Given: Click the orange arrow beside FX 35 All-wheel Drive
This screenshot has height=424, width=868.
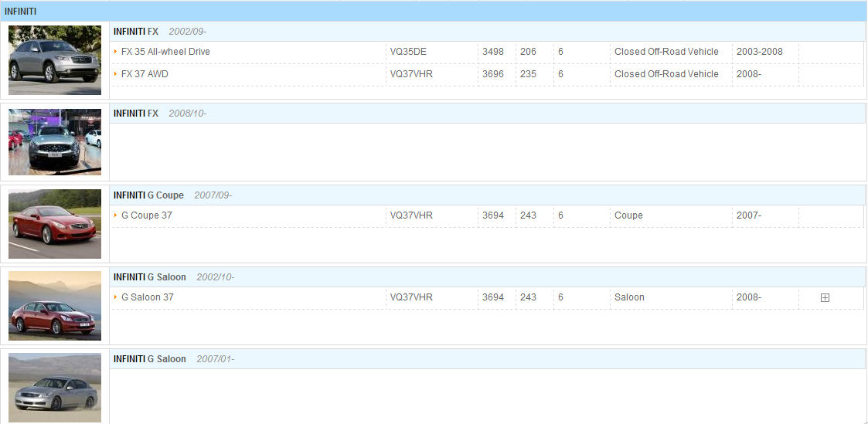Looking at the screenshot, I should [116, 52].
